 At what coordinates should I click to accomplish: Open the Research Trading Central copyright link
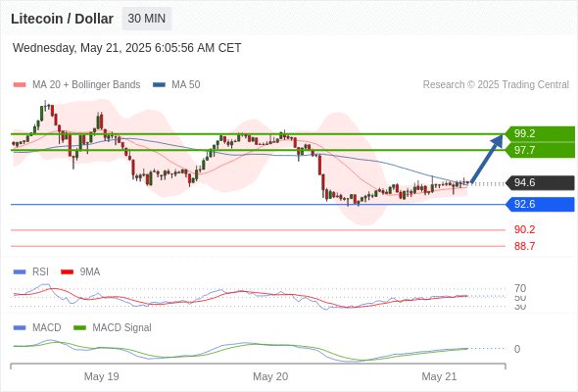point(496,85)
